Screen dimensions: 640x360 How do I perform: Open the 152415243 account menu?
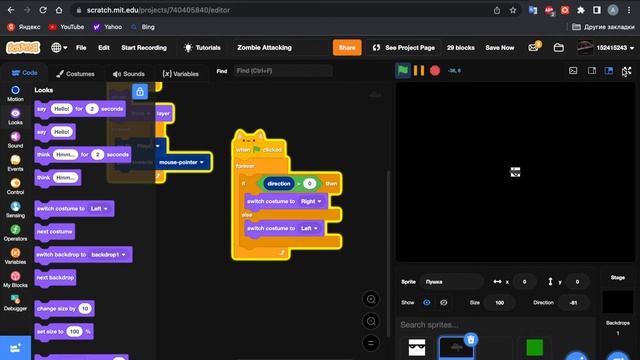pyautogui.click(x=606, y=48)
